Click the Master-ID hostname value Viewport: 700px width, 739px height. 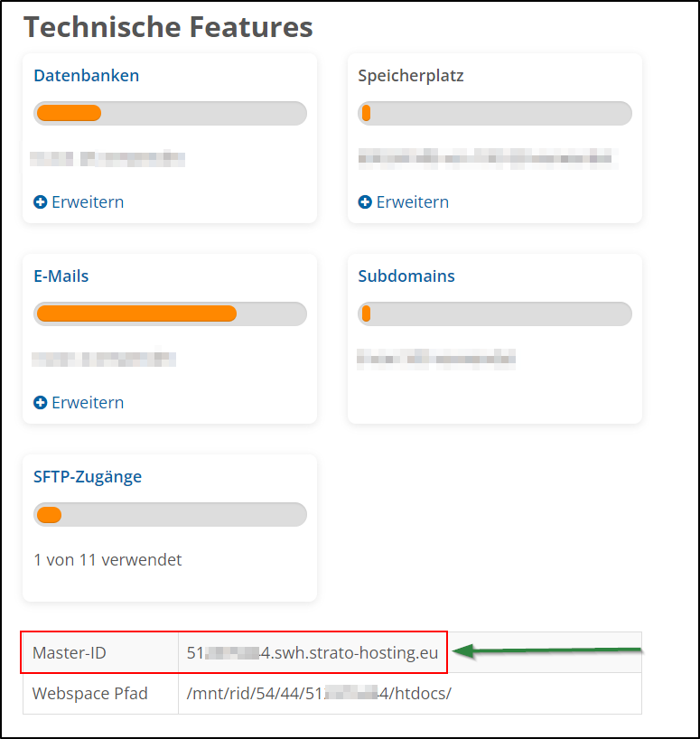[313, 652]
